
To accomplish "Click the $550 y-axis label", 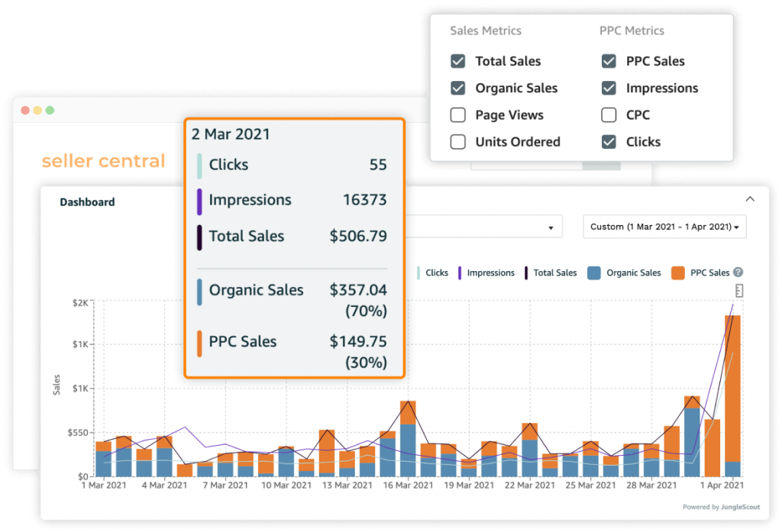I will tap(79, 432).
